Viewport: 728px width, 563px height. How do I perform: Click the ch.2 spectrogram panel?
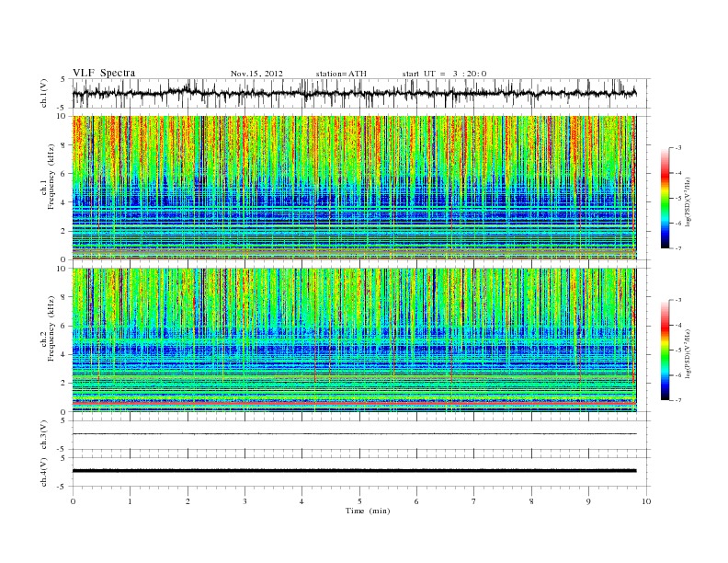tap(355, 340)
